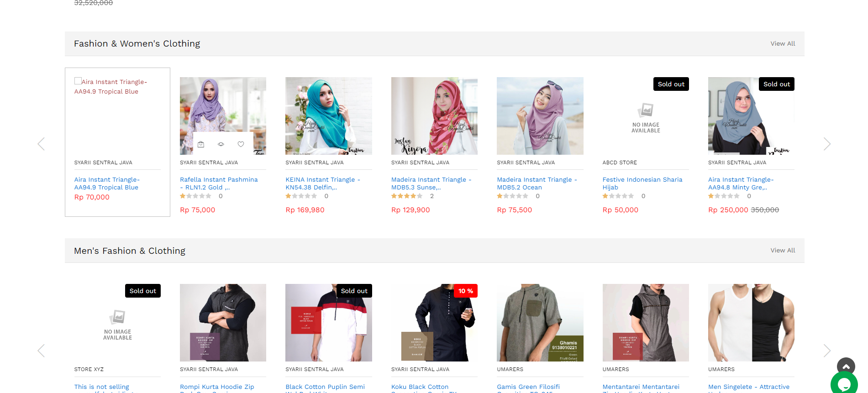Advance Men's Fashion carousel to the right

click(827, 351)
